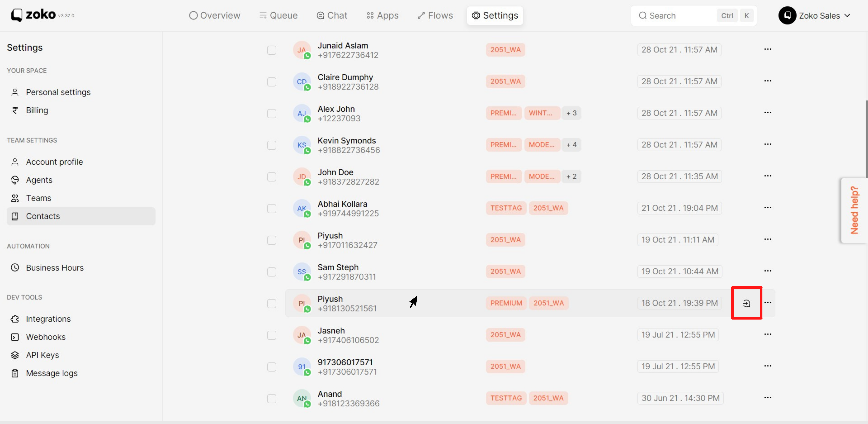Click the WINT... tag on Alex John
This screenshot has width=868, height=424.
542,113
